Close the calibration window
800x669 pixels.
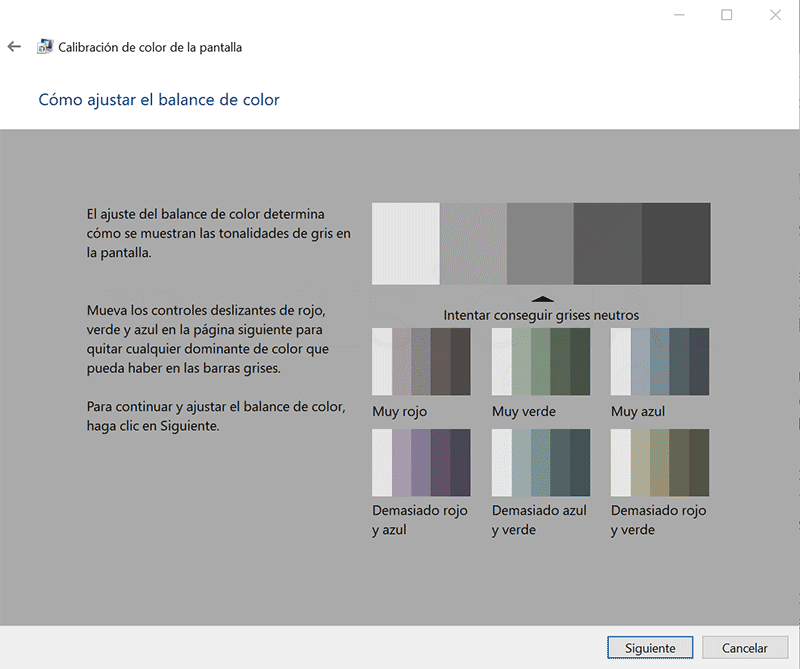pos(776,15)
